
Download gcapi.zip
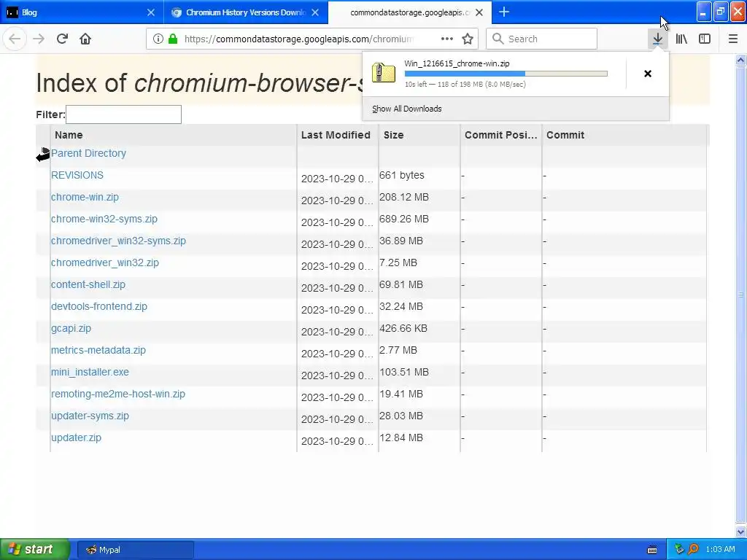[71, 329]
